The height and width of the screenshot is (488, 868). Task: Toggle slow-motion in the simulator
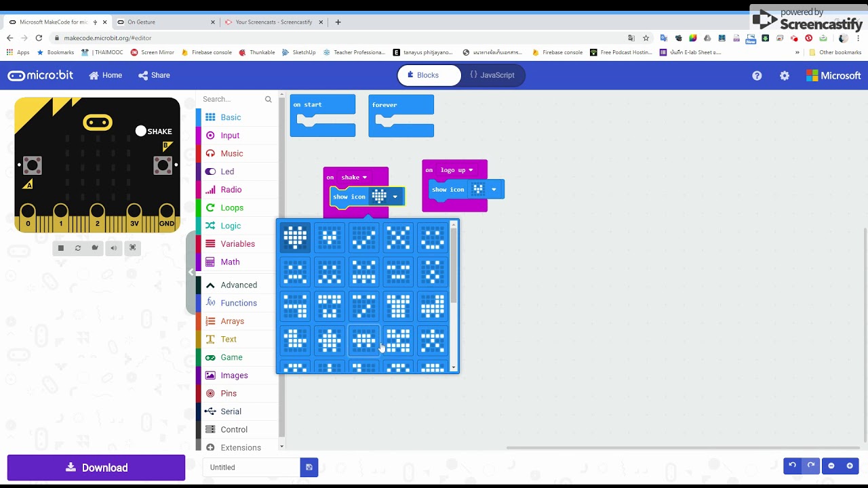[x=95, y=248]
